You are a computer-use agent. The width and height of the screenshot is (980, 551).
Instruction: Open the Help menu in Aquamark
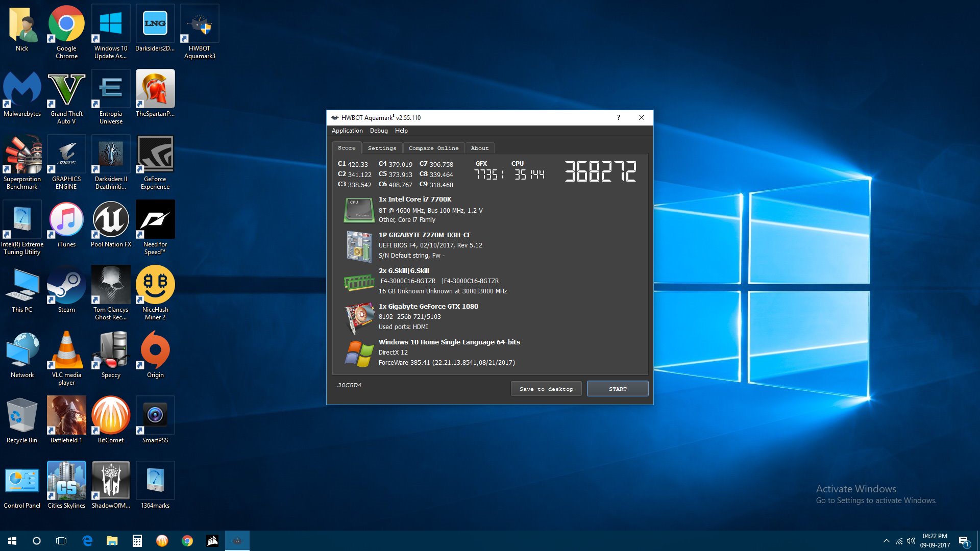point(401,131)
